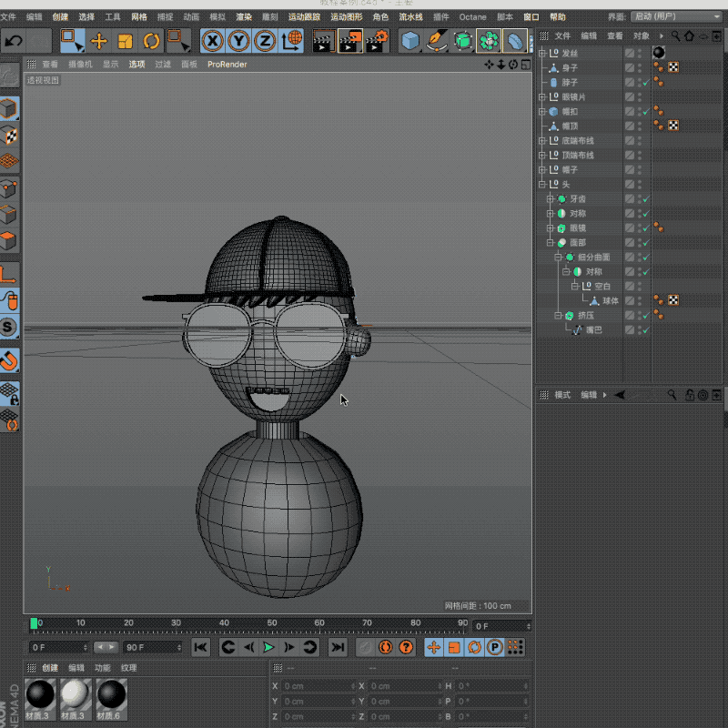
Task: Collapse the 面部 object hierarchy
Action: coord(550,243)
